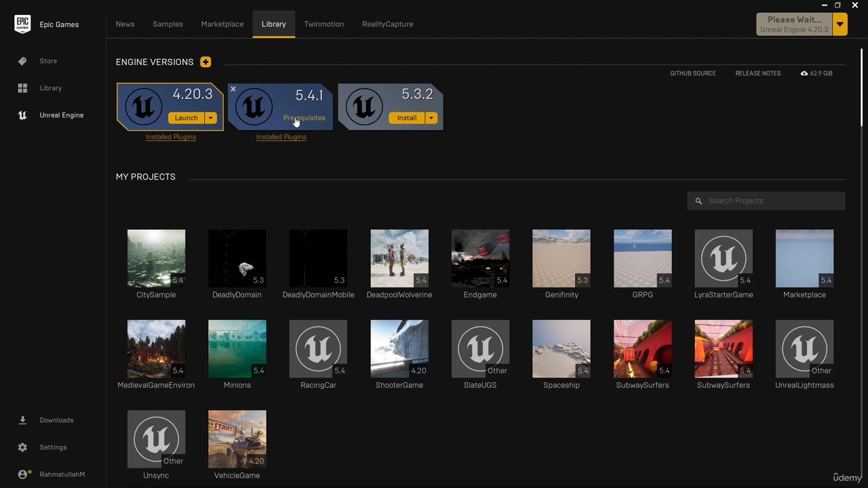The height and width of the screenshot is (488, 868).
Task: Open the LyraStarterGame project icon
Action: pos(724,258)
